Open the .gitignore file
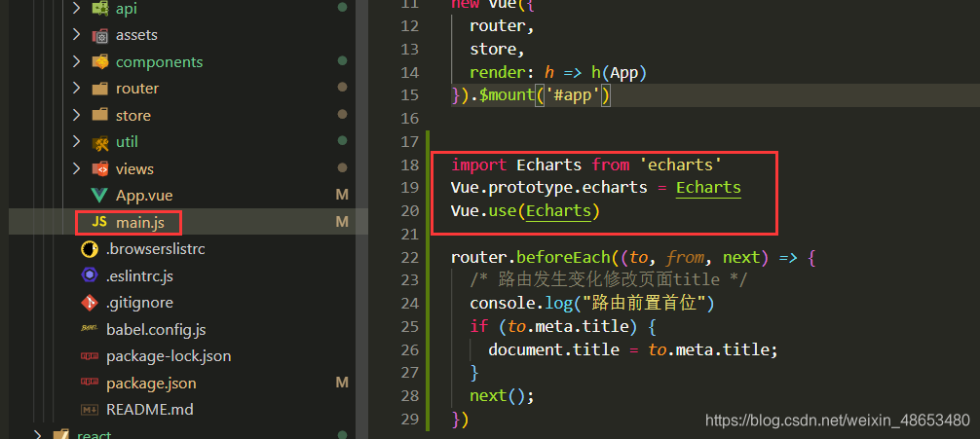Viewport: 980px width, 439px height. [x=139, y=303]
